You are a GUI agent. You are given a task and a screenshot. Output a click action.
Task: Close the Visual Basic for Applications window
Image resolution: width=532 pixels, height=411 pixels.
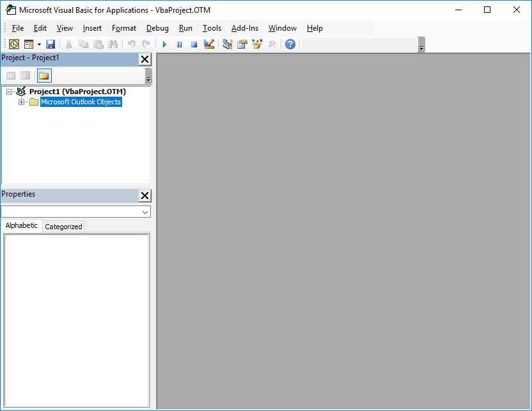pos(517,10)
